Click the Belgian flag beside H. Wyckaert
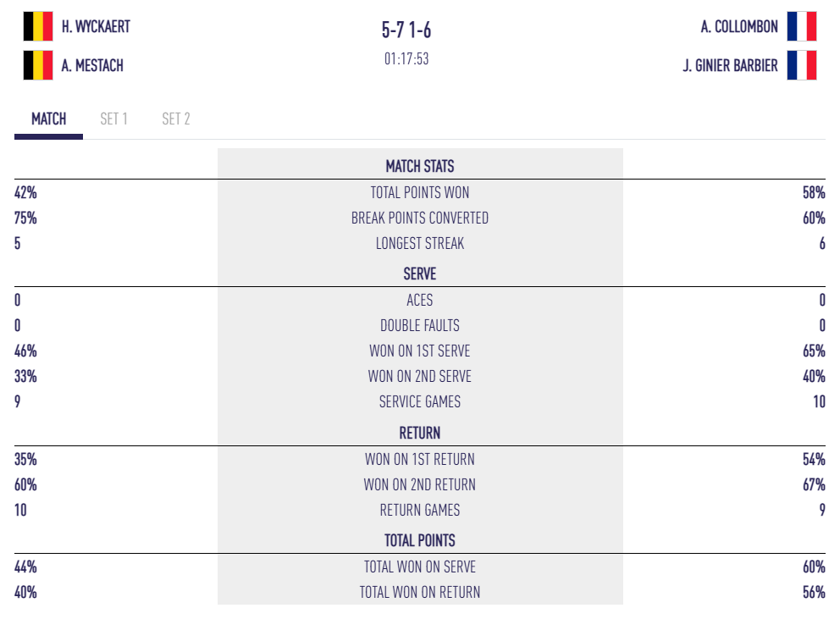This screenshot has width=840, height=619. click(38, 26)
